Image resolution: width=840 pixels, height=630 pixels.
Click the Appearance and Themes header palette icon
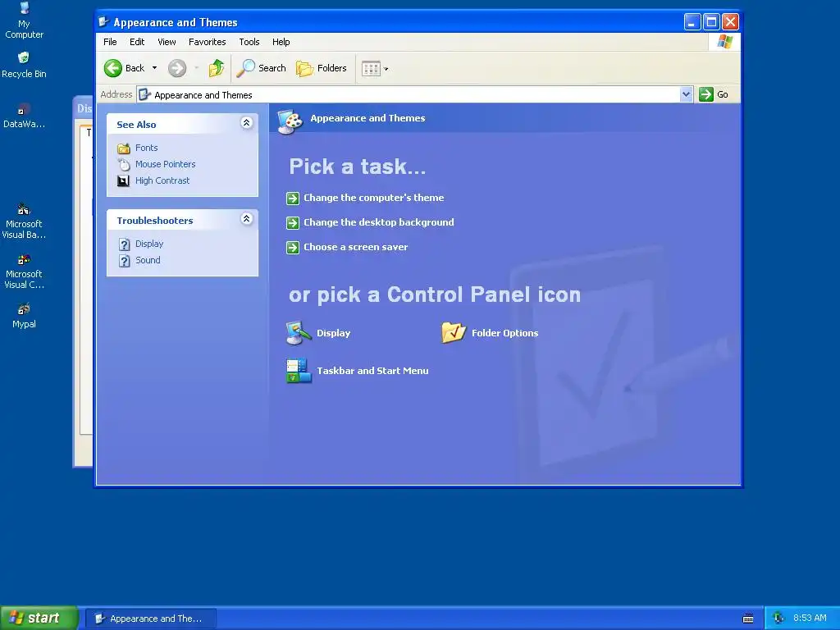(291, 121)
